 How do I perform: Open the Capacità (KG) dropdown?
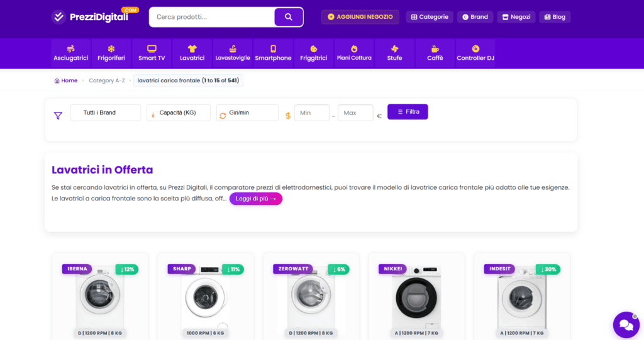179,112
